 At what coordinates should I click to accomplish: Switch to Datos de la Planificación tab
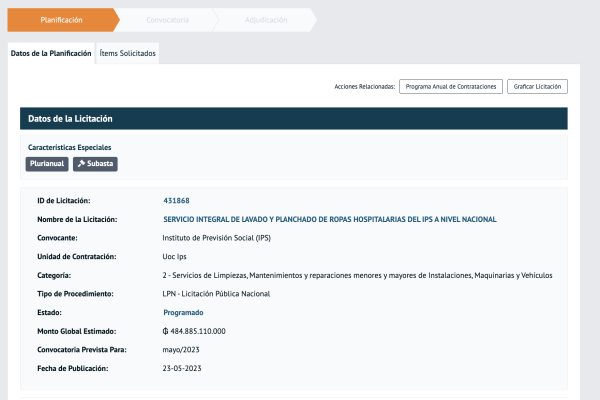pos(51,52)
